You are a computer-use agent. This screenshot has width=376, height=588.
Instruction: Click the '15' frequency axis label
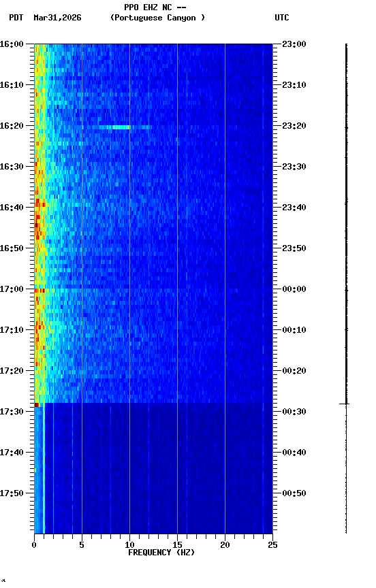(x=177, y=545)
